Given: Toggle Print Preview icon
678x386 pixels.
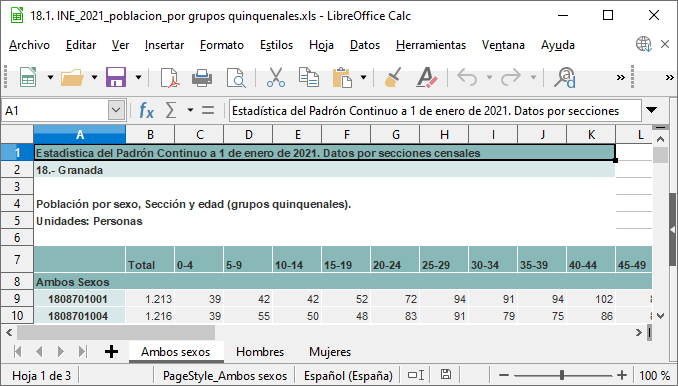Looking at the screenshot, I should (x=236, y=78).
